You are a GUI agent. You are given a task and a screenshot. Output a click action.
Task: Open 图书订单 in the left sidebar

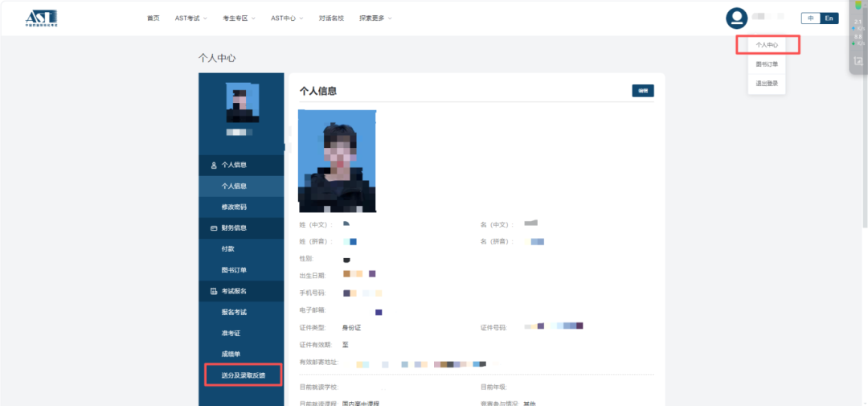coord(241,270)
